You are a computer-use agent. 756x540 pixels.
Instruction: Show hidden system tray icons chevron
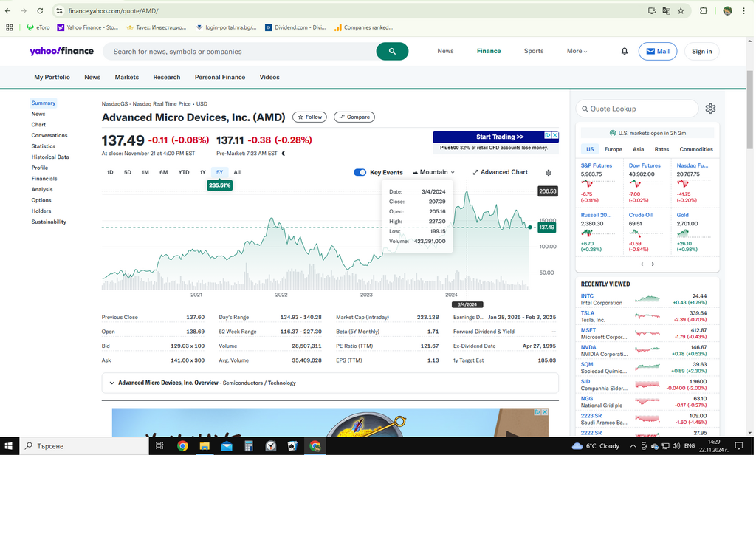(633, 446)
